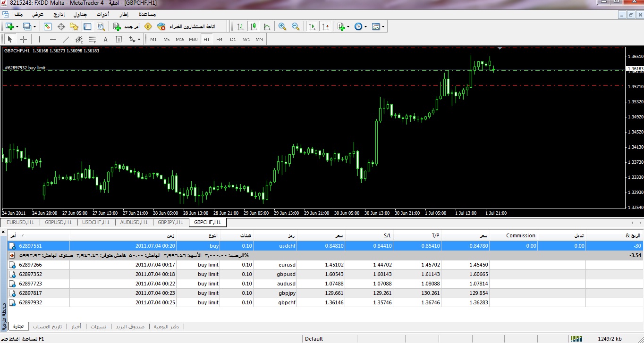The height and width of the screenshot is (343, 644).
Task: Open the Navigator folder-star icon
Action: [x=74, y=27]
